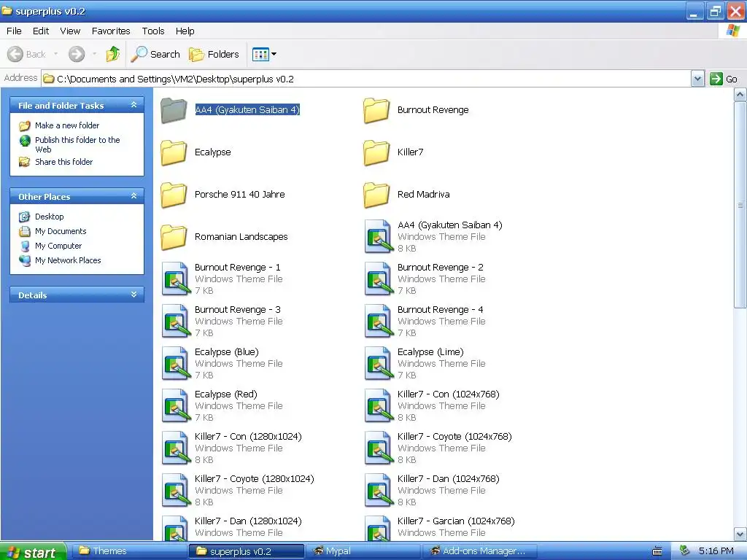Viewport: 747px width, 560px height.
Task: Click the address path field
Action: coord(366,79)
